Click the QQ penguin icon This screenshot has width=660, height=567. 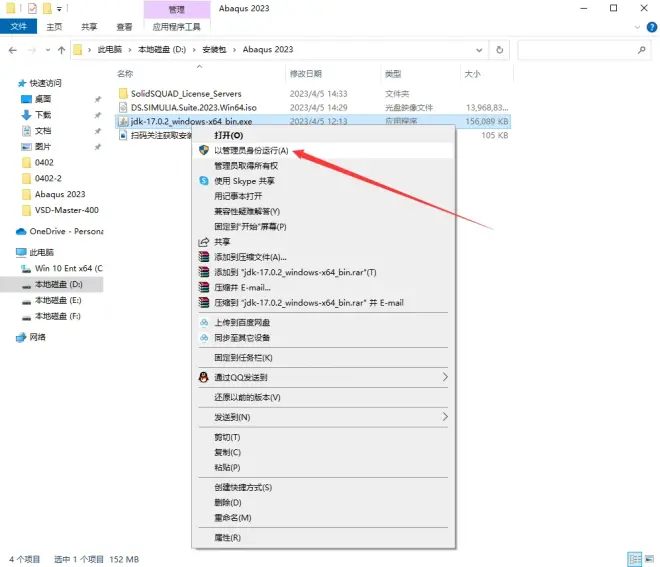coord(204,377)
